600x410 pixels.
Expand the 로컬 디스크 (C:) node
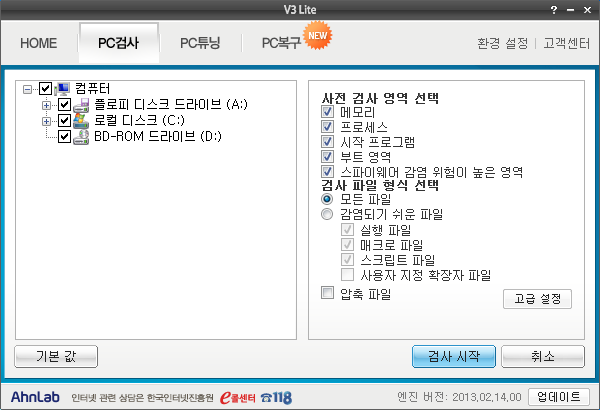pos(46,121)
